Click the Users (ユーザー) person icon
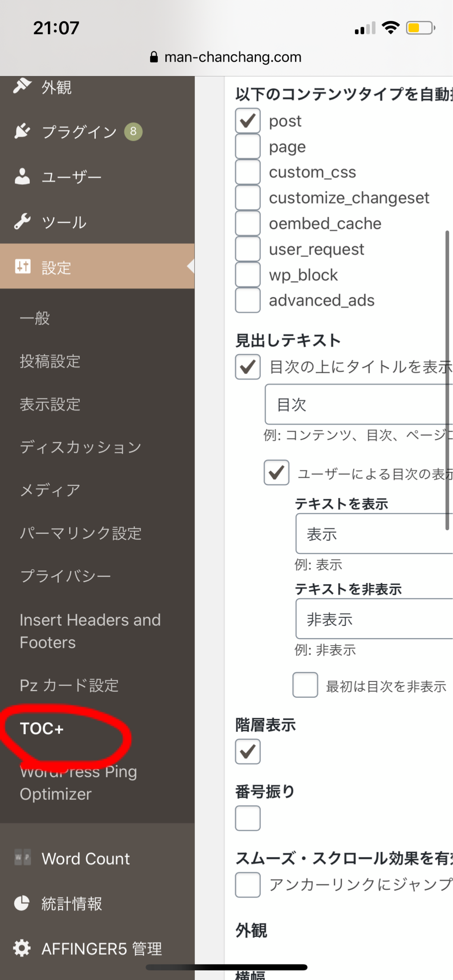The width and height of the screenshot is (453, 980). click(22, 177)
